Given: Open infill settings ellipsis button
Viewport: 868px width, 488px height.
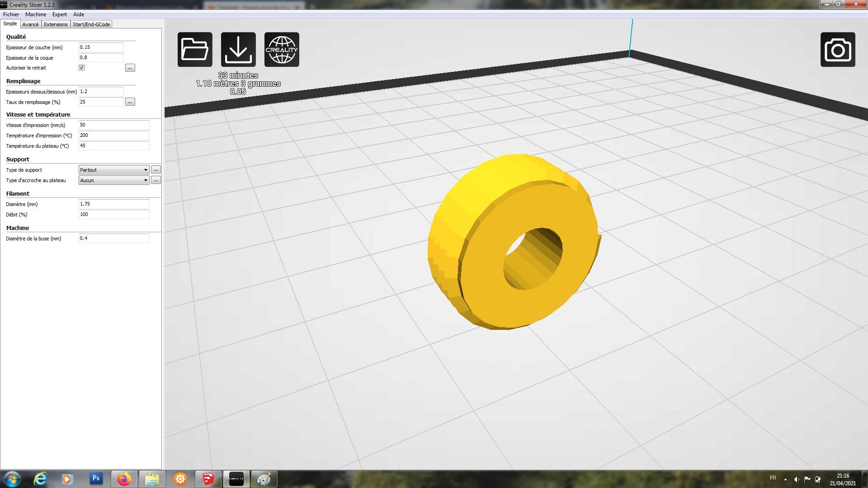Looking at the screenshot, I should pyautogui.click(x=130, y=102).
